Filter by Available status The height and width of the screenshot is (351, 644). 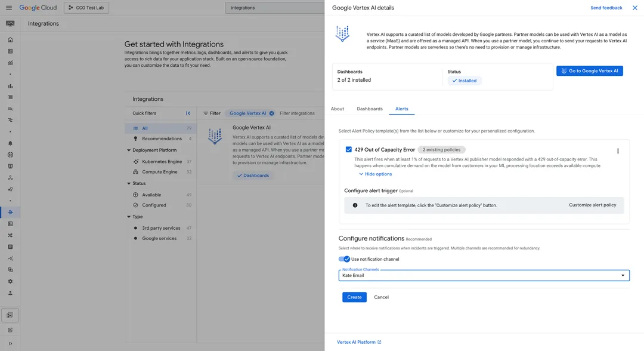tap(161, 195)
